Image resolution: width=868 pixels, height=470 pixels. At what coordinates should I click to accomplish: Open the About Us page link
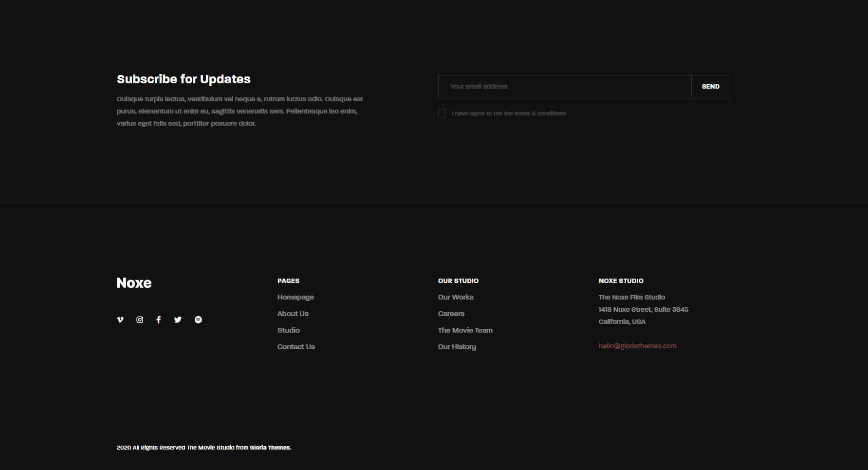pyautogui.click(x=293, y=314)
